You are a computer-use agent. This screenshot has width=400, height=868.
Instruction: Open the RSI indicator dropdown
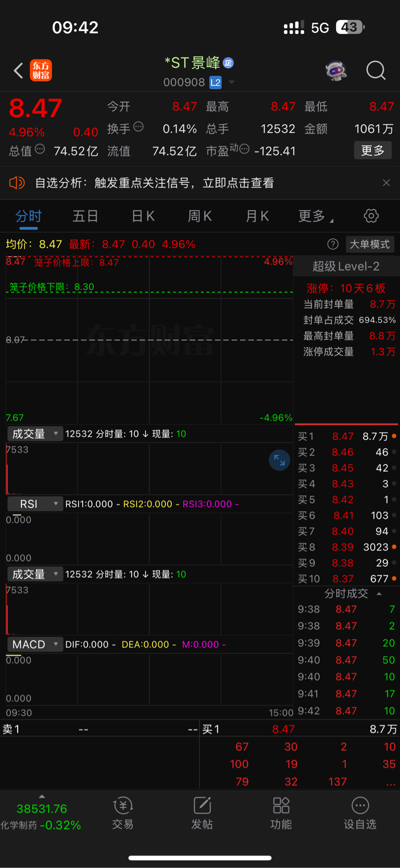click(35, 504)
